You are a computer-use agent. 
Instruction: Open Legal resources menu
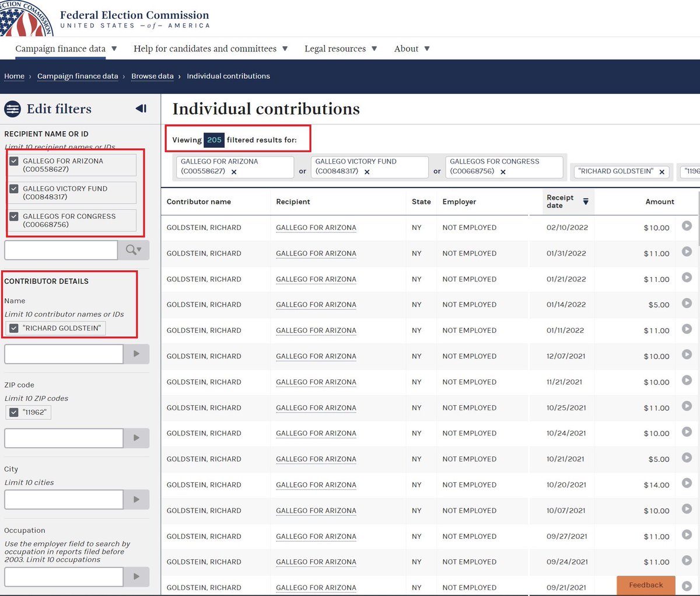pos(341,48)
